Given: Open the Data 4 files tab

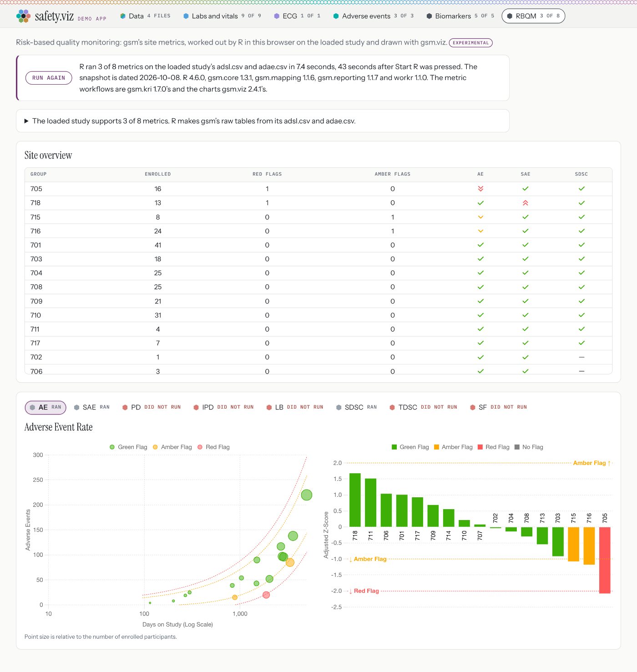Looking at the screenshot, I should [145, 16].
